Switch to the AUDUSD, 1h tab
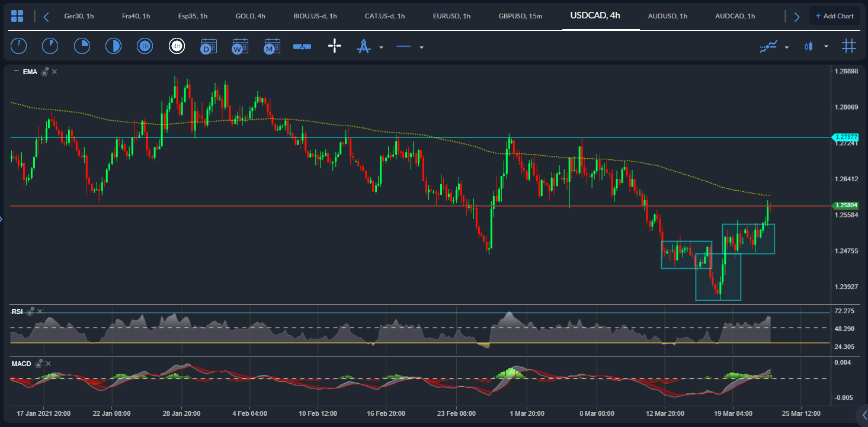The height and width of the screenshot is (427, 868). coord(668,16)
